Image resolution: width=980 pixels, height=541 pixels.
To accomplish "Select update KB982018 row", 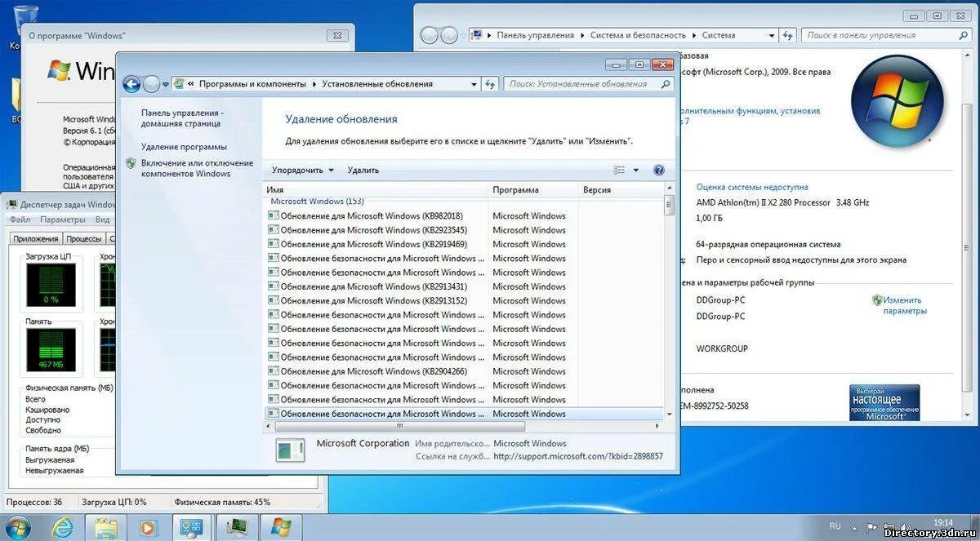I will [464, 216].
